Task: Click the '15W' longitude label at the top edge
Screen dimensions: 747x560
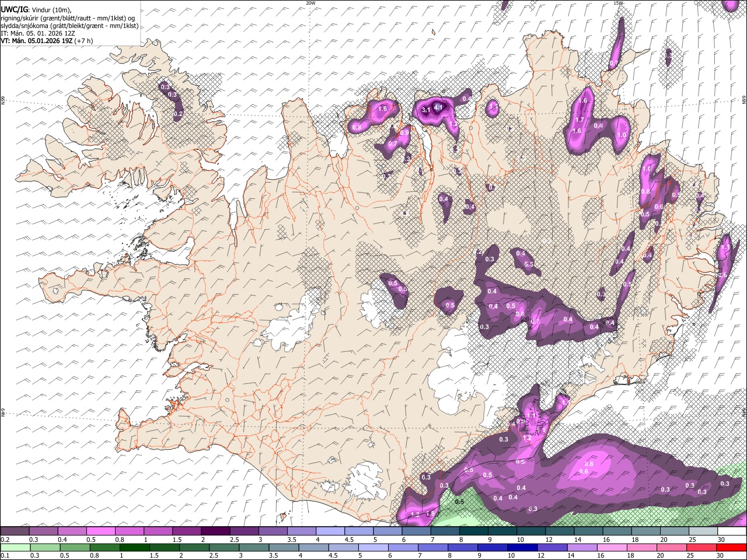Action: 618,3
